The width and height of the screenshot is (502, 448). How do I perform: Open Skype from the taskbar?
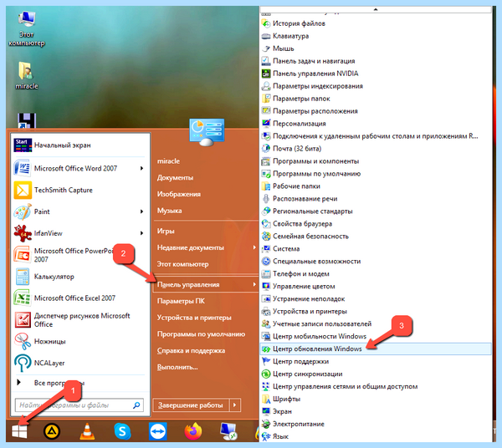point(122,431)
